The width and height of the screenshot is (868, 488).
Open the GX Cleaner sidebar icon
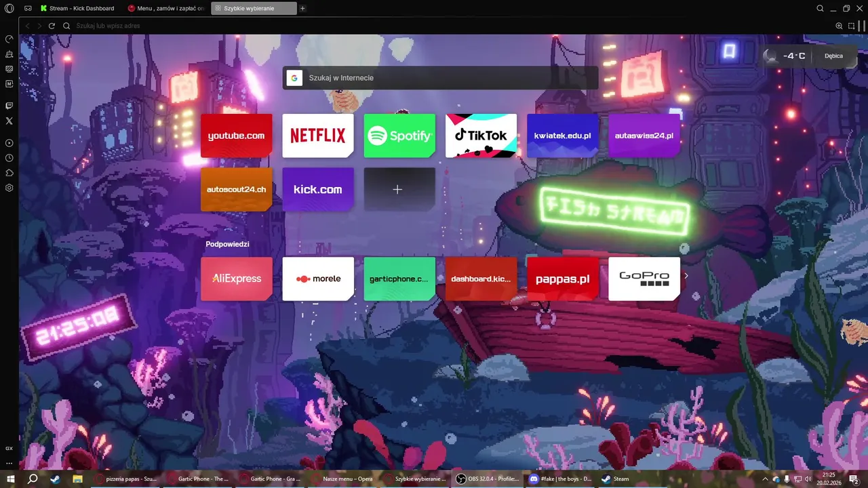tap(9, 54)
